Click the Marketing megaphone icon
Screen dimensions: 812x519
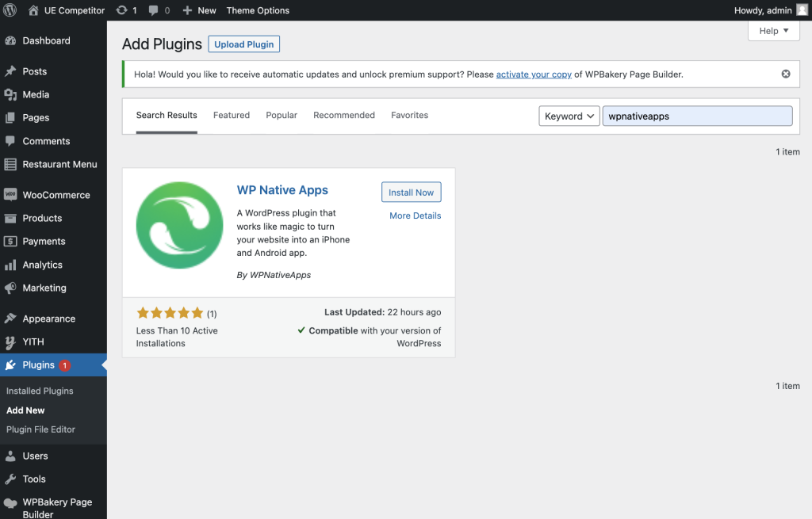[10, 288]
